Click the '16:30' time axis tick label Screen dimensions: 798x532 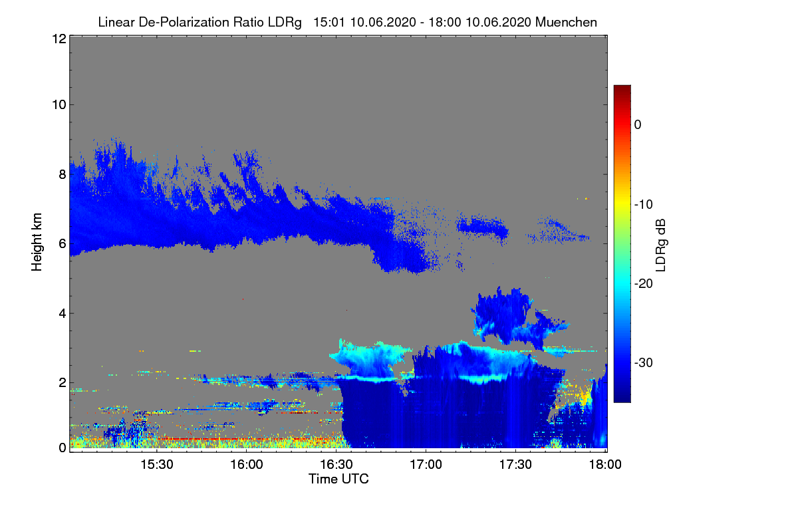[x=336, y=465]
